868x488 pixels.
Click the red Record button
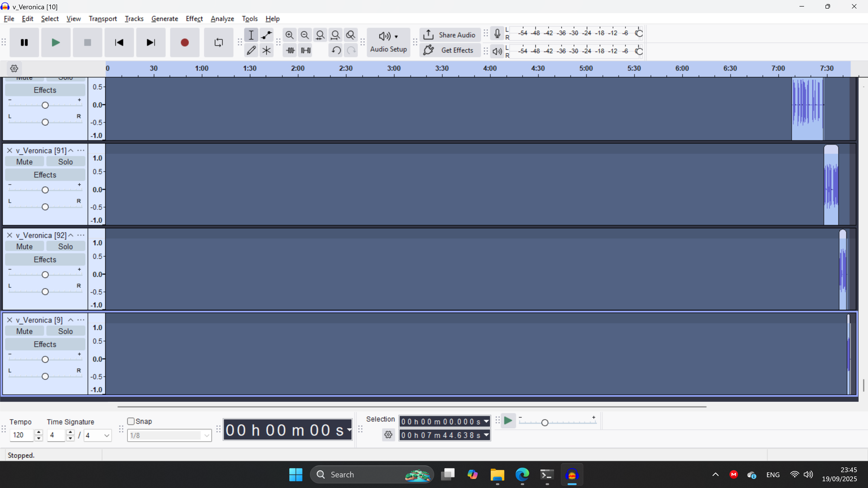tap(184, 42)
